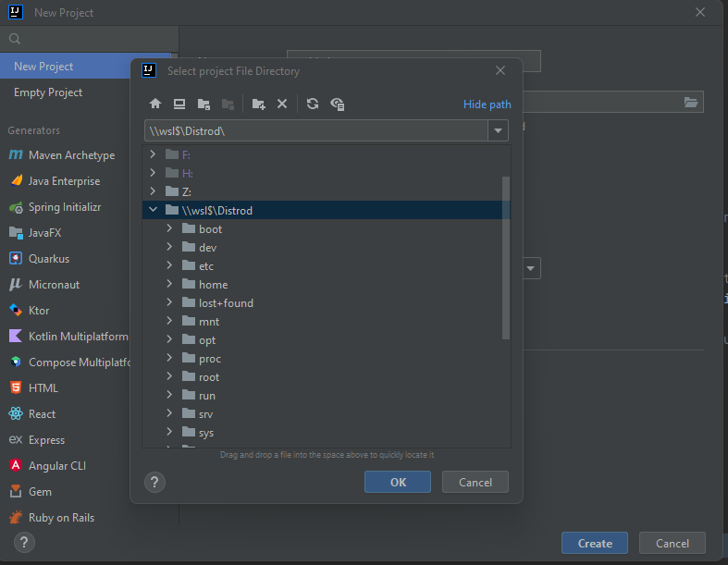Jump to desktop directory icon
This screenshot has height=565, width=728.
179,104
